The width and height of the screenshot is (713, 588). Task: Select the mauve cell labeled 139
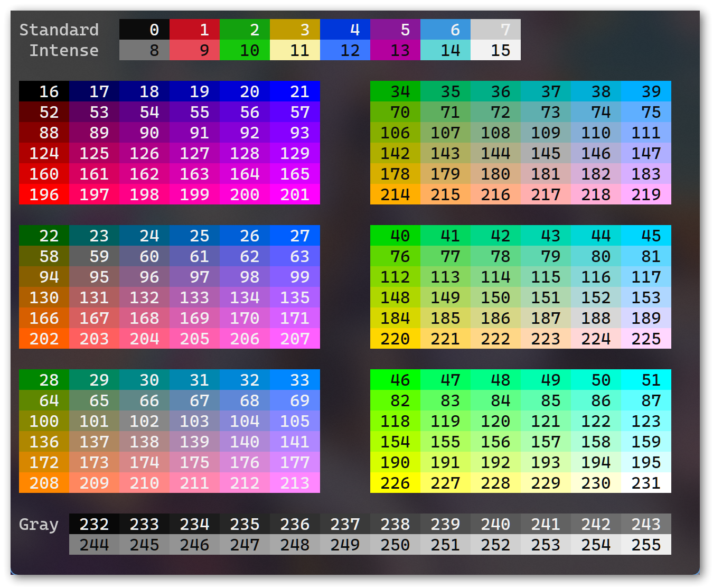194,442
